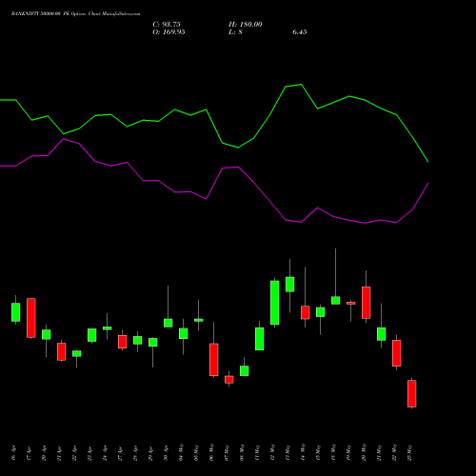Screen dimensions: 476x476
Task: Click the large red candlestick for 06 May
Action: pos(214,360)
